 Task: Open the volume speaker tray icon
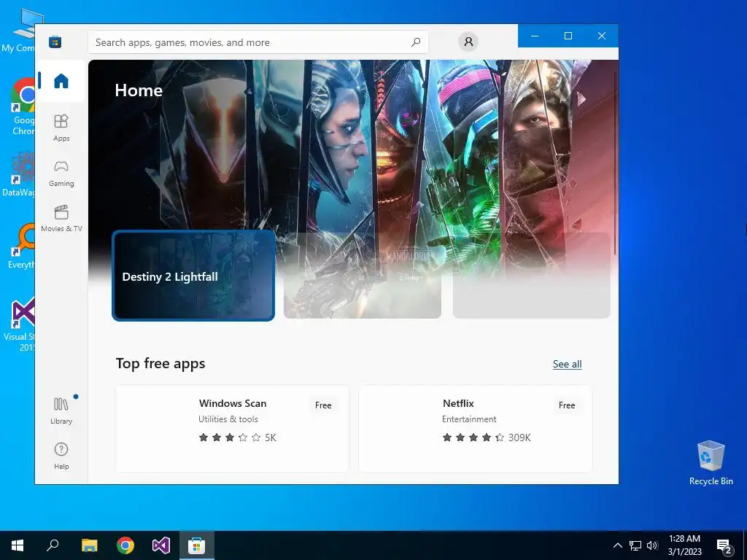[652, 545]
